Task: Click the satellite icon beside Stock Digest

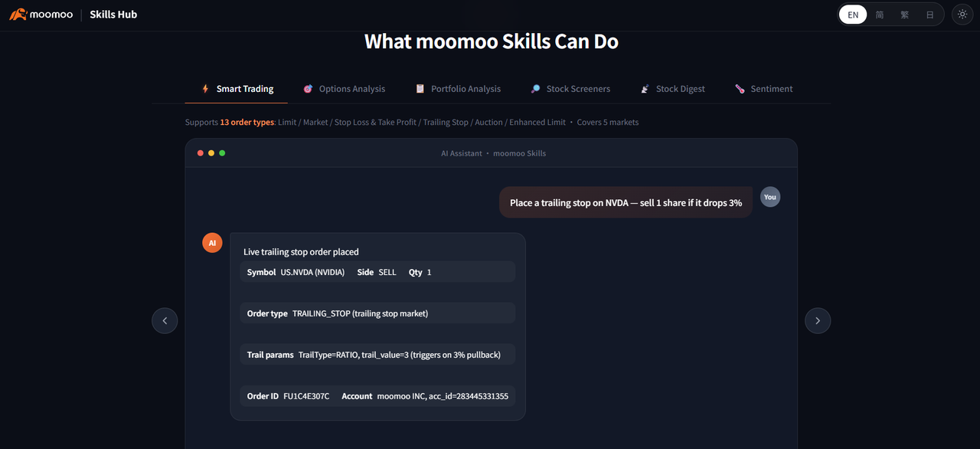Action: [645, 89]
